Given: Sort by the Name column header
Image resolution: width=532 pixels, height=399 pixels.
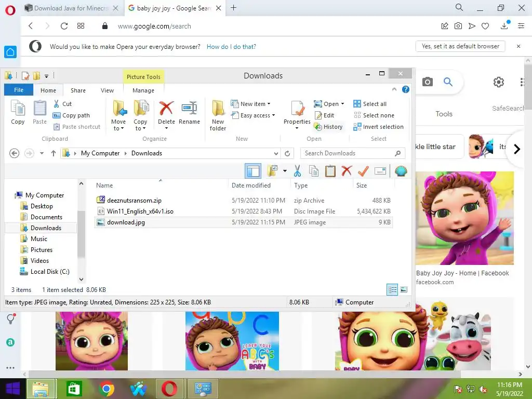Looking at the screenshot, I should [x=104, y=185].
